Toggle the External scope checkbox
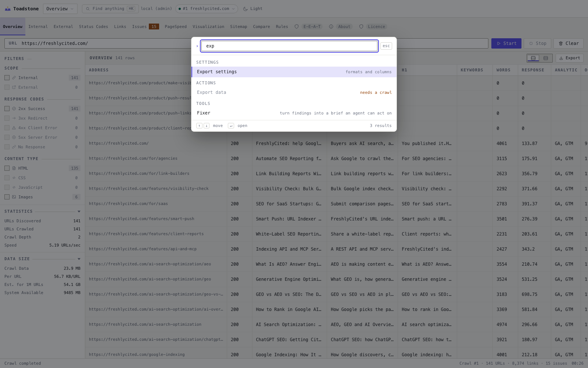Viewport: 588px width, 368px height. point(7,87)
